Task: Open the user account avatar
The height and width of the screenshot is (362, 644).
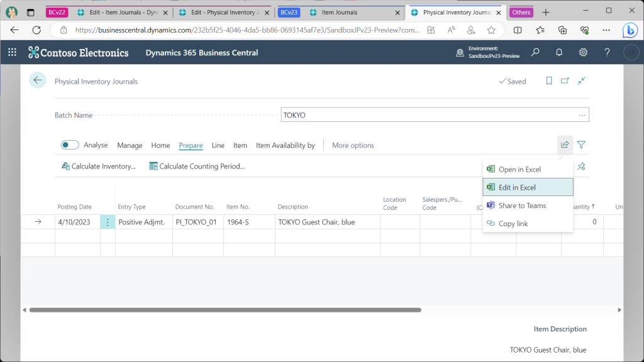Action: pyautogui.click(x=631, y=53)
